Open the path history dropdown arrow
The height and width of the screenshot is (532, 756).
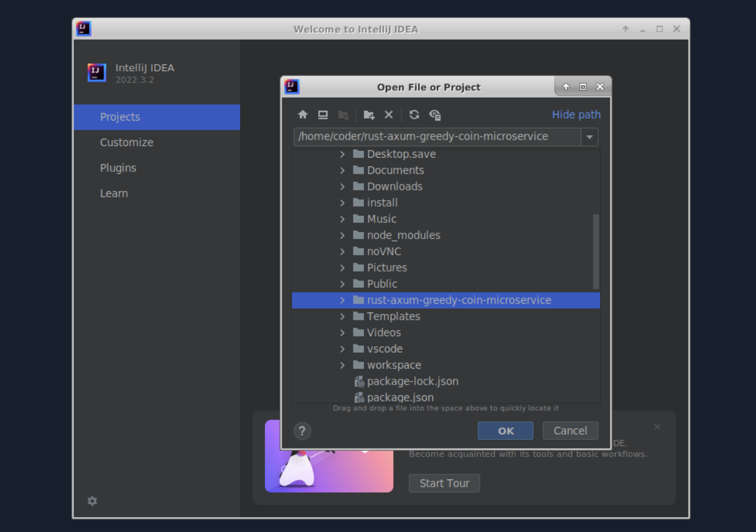point(589,137)
